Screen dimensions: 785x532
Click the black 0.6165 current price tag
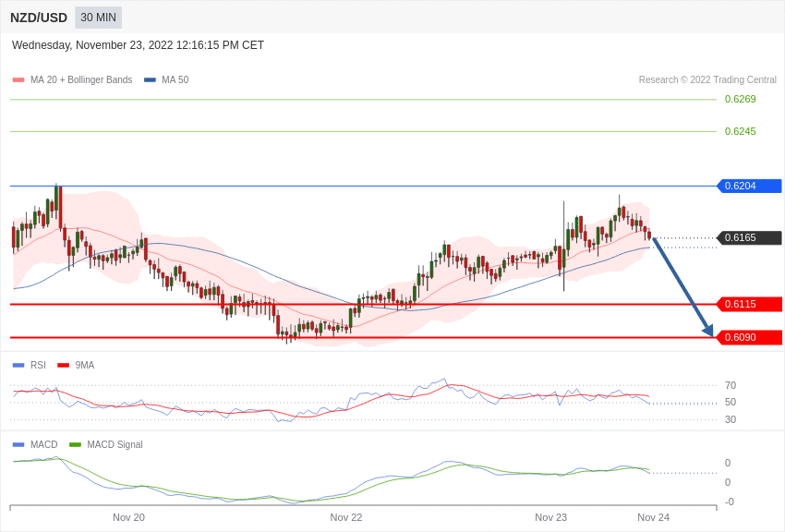click(750, 237)
